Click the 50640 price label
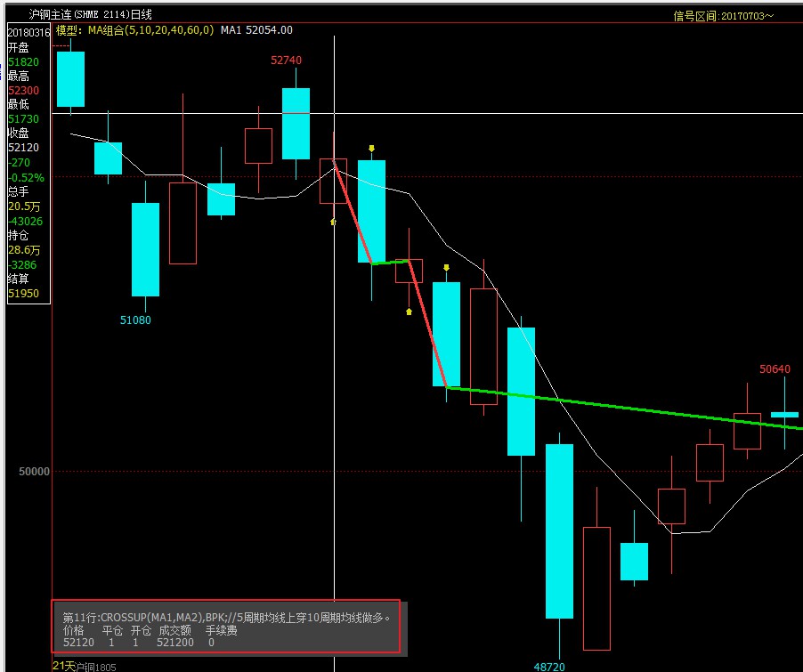The image size is (803, 672). [x=775, y=368]
